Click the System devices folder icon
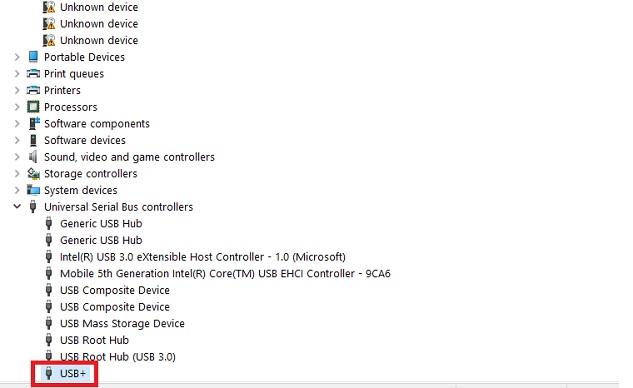This screenshot has height=388, width=633. tap(33, 190)
